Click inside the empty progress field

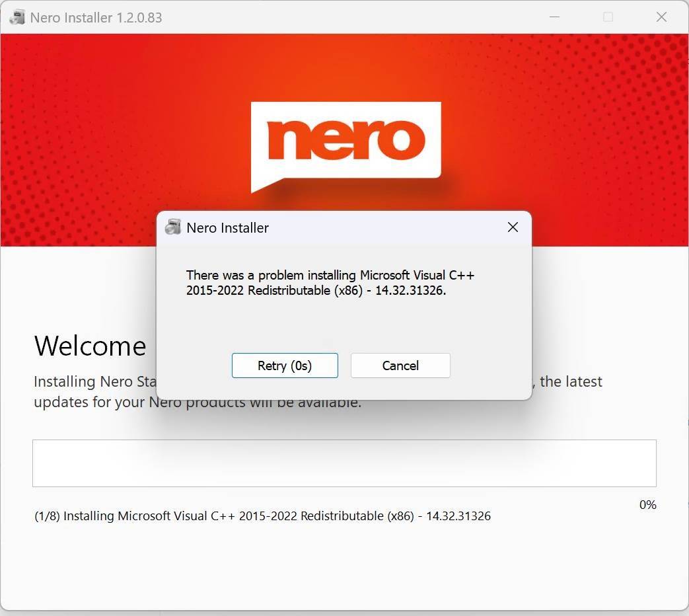[x=344, y=463]
